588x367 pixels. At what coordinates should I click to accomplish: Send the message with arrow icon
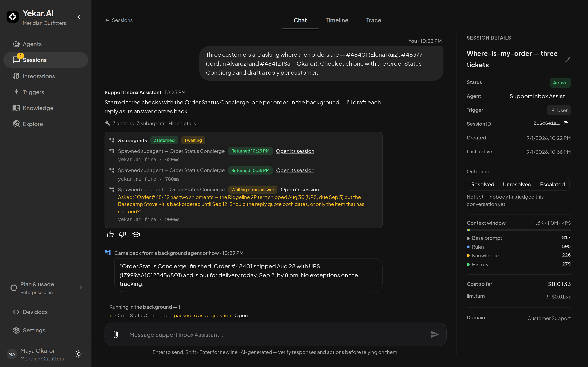435,334
